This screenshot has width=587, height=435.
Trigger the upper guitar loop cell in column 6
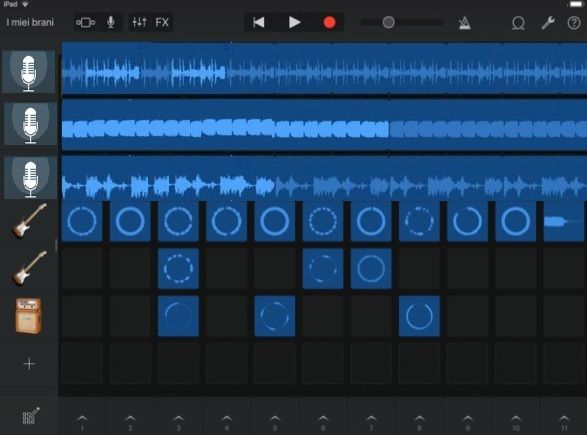tap(323, 221)
